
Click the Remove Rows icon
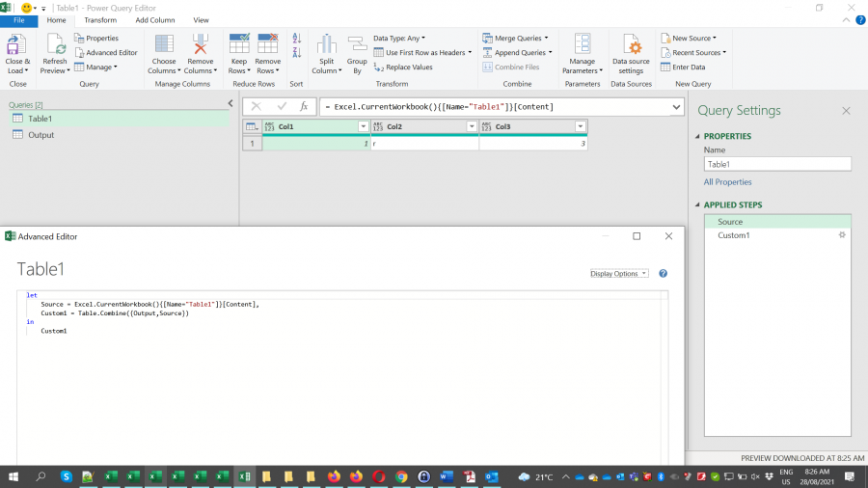(x=268, y=43)
